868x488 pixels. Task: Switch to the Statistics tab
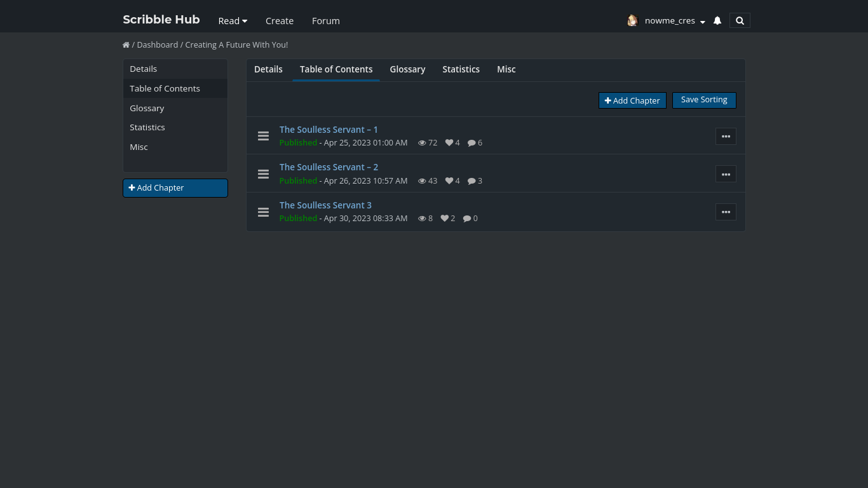point(461,69)
